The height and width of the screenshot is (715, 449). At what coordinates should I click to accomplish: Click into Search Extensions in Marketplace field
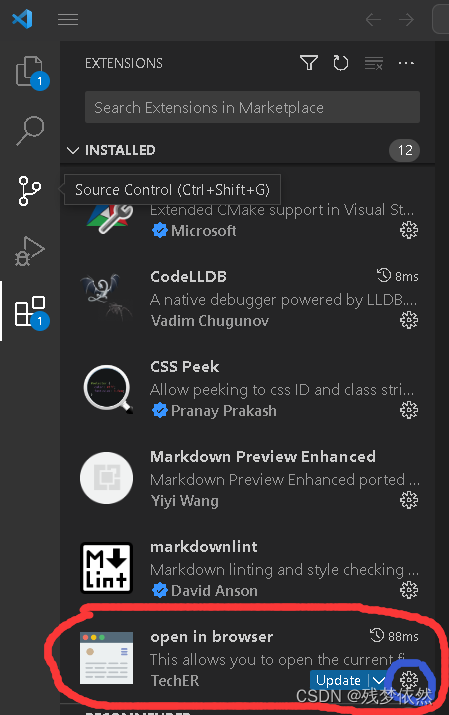pyautogui.click(x=252, y=107)
